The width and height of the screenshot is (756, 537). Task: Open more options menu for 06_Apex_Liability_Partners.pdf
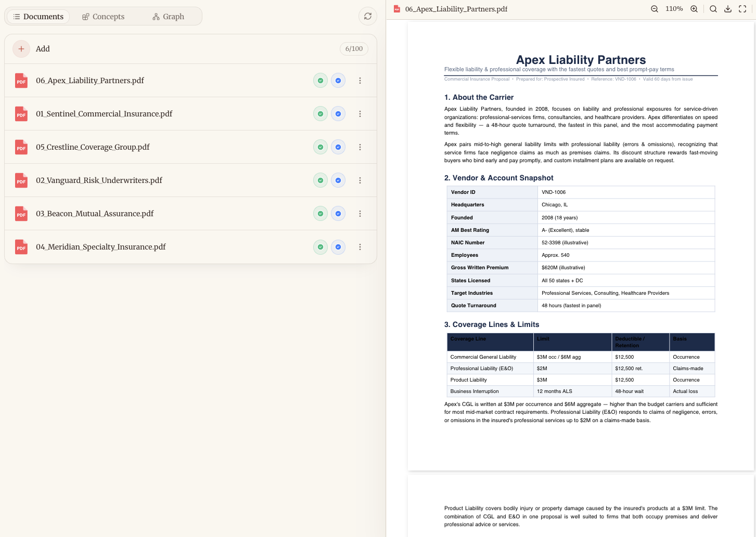point(360,81)
